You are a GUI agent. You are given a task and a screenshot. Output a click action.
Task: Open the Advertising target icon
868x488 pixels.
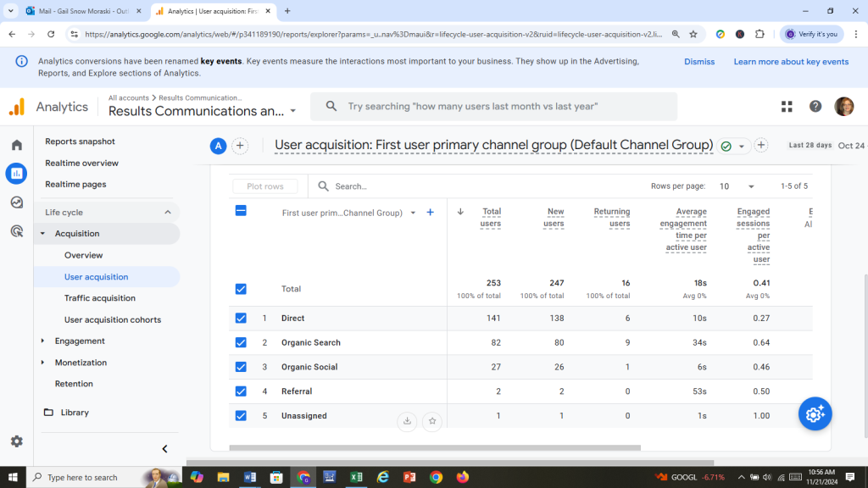[17, 231]
